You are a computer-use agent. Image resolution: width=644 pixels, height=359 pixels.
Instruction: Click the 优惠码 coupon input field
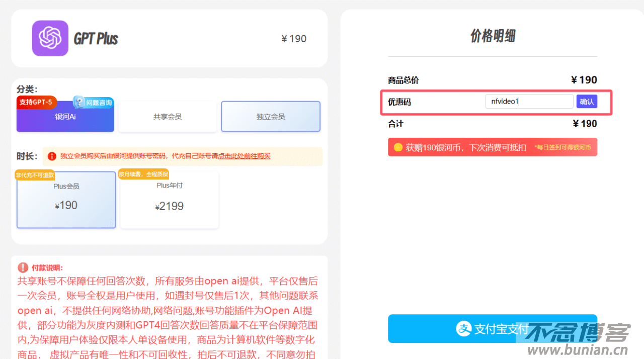529,101
